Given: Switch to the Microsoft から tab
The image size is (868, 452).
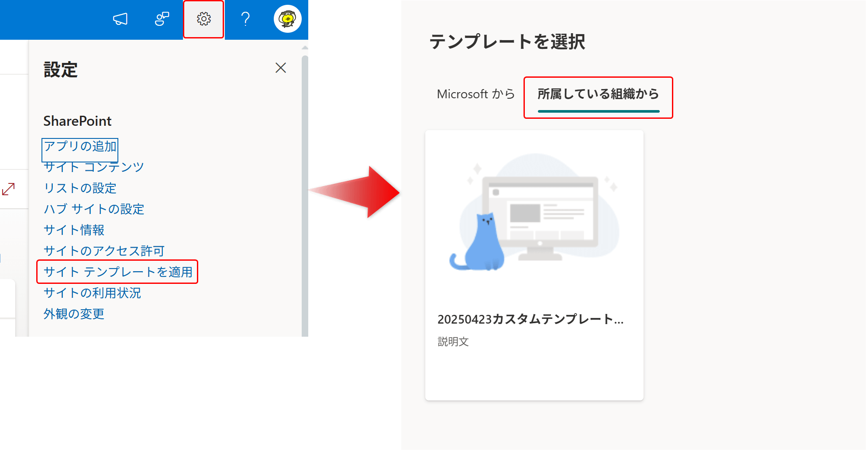Looking at the screenshot, I should pos(475,94).
